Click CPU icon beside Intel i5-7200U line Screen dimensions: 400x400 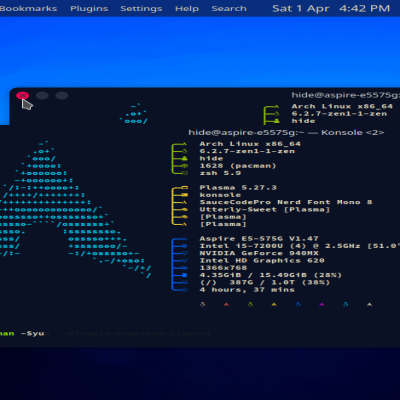tap(184, 246)
